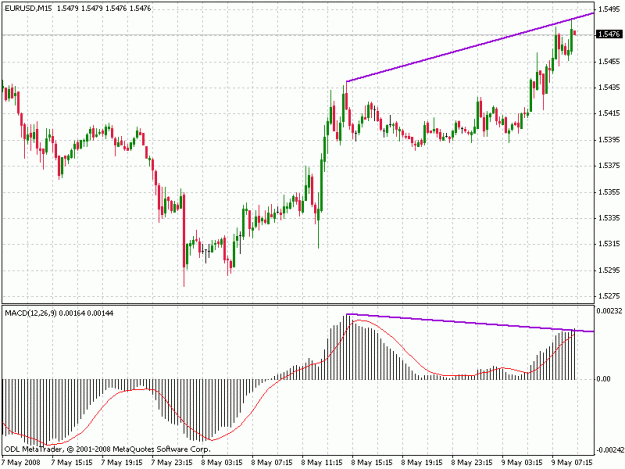625x469 pixels.
Task: Click the 9 May 07:15 time label
Action: 572,463
